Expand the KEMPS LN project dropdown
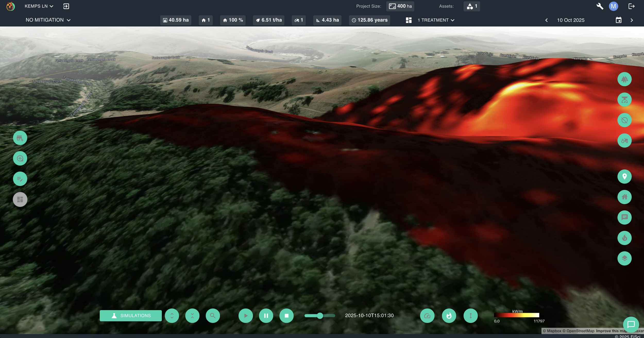This screenshot has height=338, width=644. [39, 6]
